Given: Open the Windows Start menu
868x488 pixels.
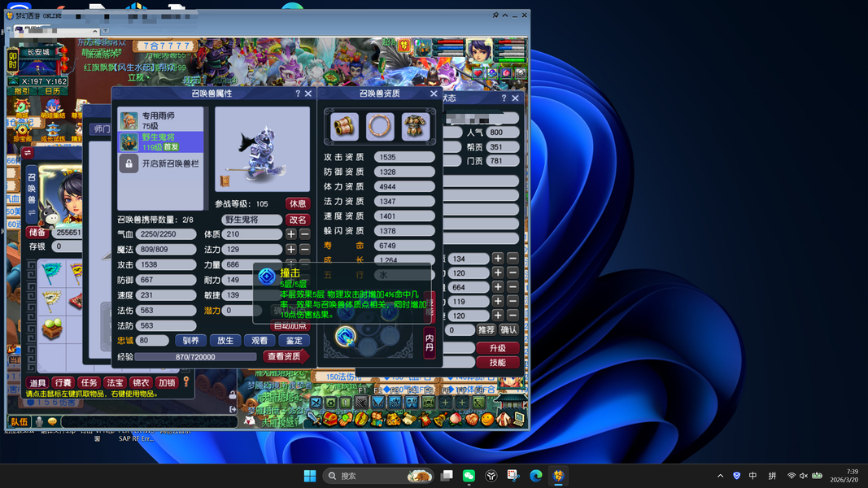Looking at the screenshot, I should coord(310,476).
